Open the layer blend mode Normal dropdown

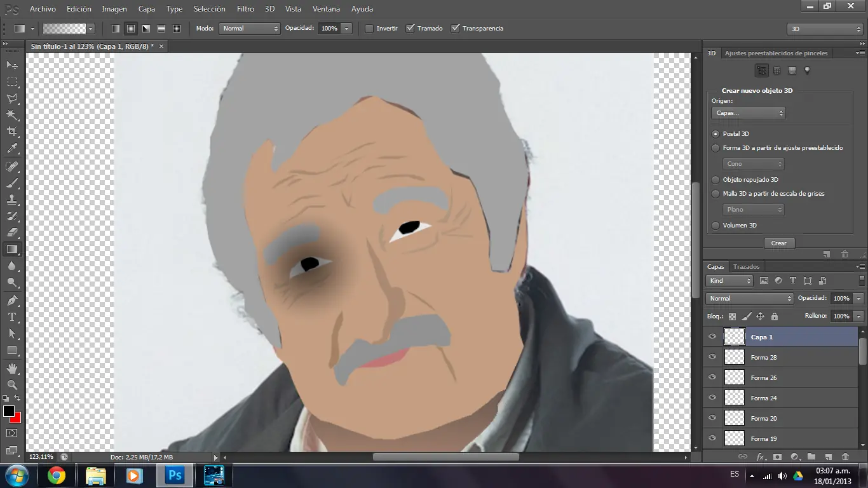click(x=750, y=298)
